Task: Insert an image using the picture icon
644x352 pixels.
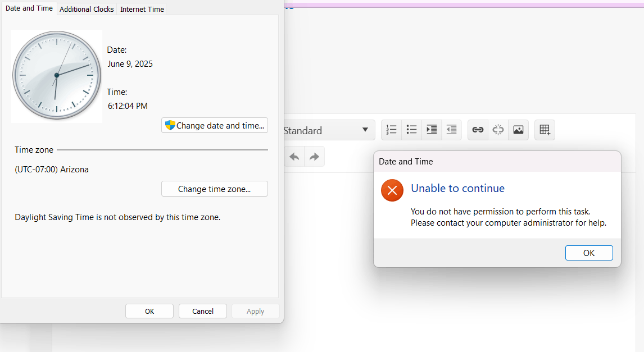Action: coord(518,130)
